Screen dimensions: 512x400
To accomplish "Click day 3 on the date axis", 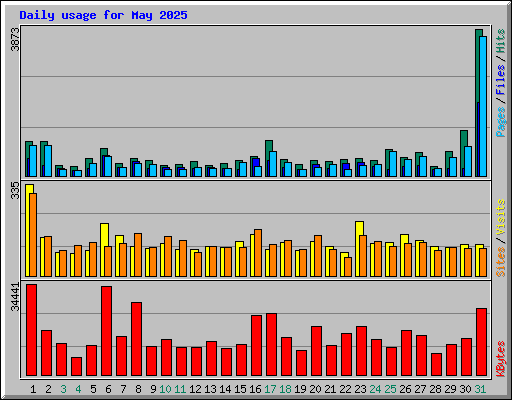I will (63, 389).
